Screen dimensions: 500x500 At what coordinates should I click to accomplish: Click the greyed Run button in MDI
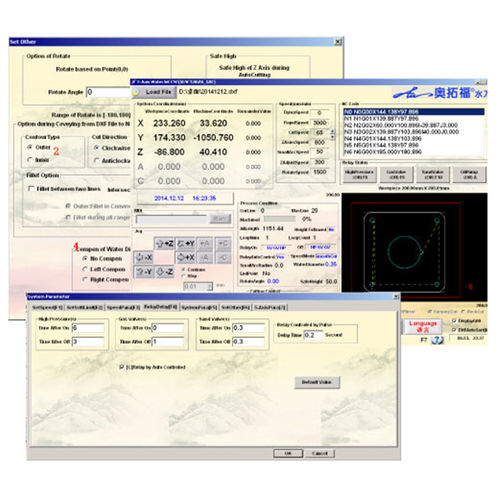220,219
